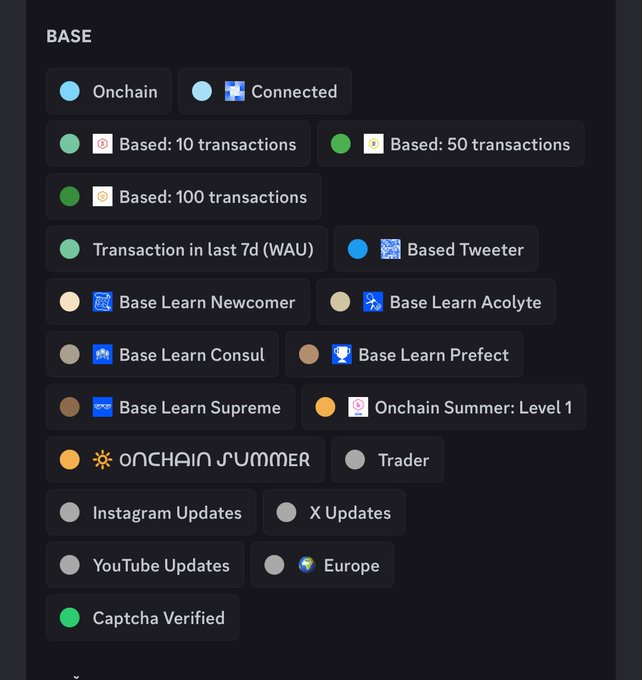
Task: Click the Base Learn Consul role label
Action: 192,355
